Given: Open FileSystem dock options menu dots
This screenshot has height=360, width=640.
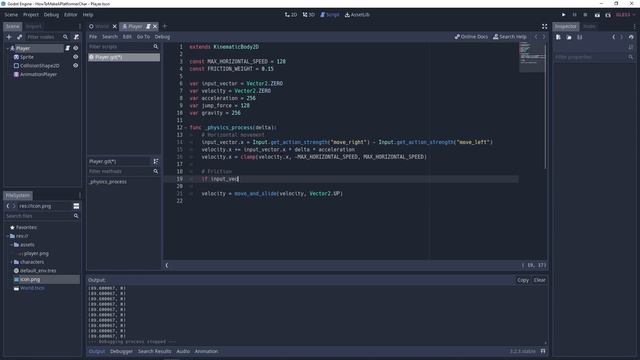Looking at the screenshot, I should [80, 196].
